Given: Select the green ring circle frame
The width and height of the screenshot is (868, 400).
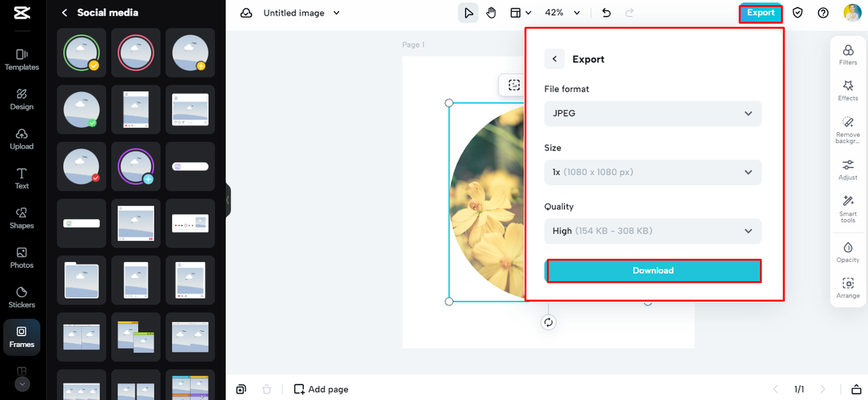Looking at the screenshot, I should pos(81,53).
